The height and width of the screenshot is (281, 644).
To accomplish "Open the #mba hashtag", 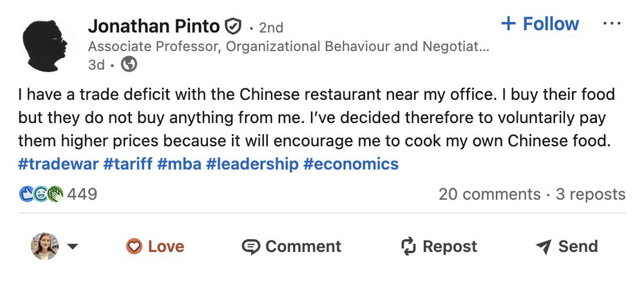I will 179,164.
